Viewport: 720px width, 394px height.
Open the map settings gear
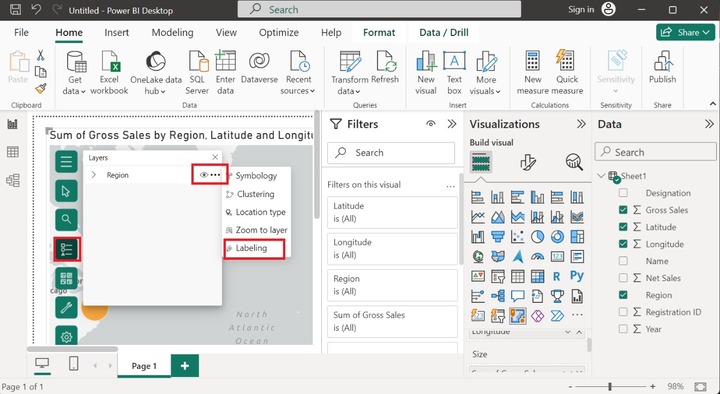point(66,336)
